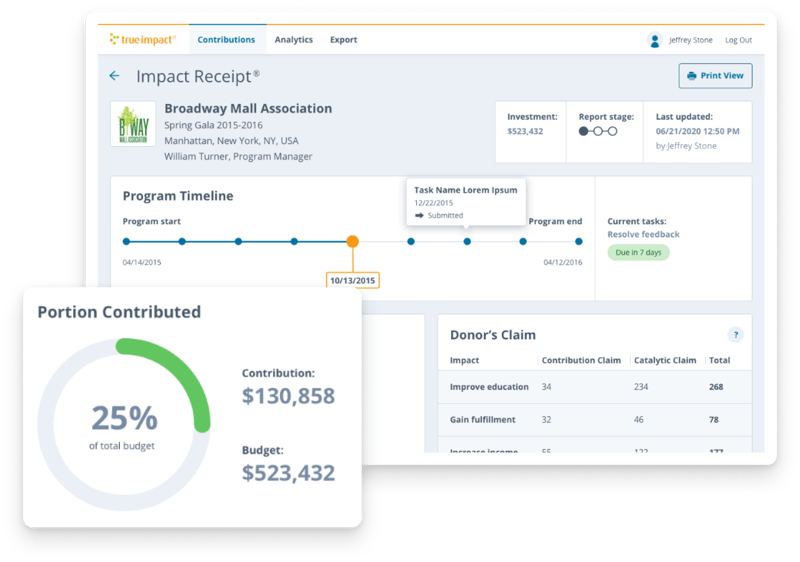Screen dimensions: 800x562
Task: Click the Contribution amount $130,858
Action: point(288,396)
